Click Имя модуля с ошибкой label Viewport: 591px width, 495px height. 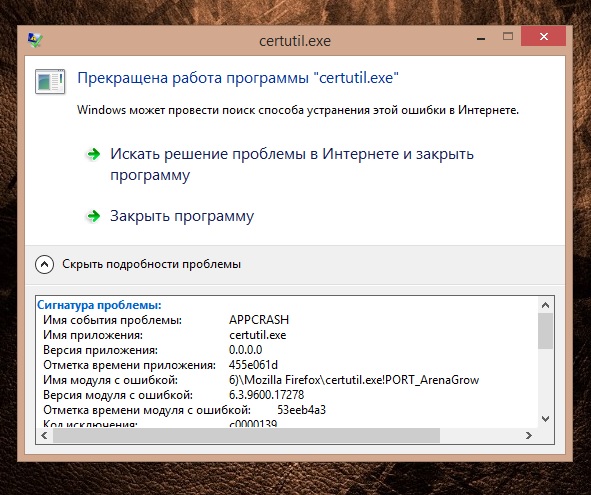click(110, 380)
